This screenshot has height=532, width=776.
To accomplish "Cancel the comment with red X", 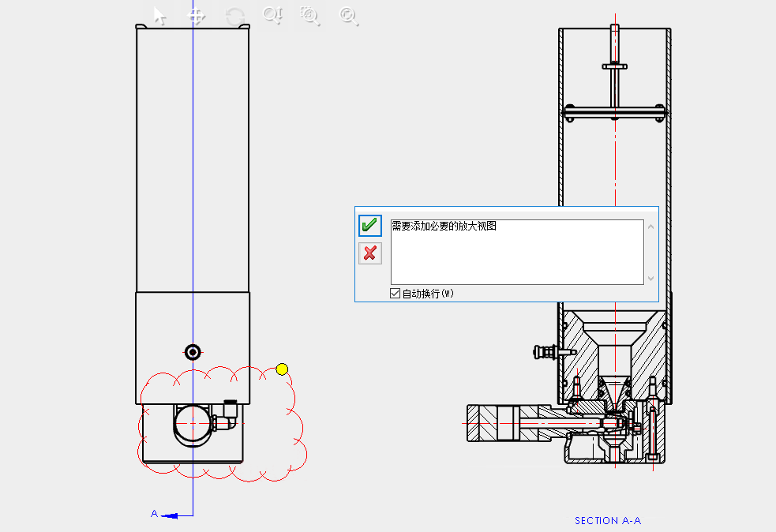I will point(369,253).
